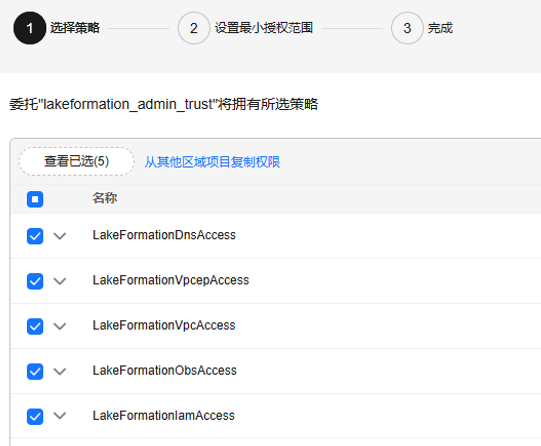Expand the LakeFormationVpcAccess row details

click(x=60, y=326)
